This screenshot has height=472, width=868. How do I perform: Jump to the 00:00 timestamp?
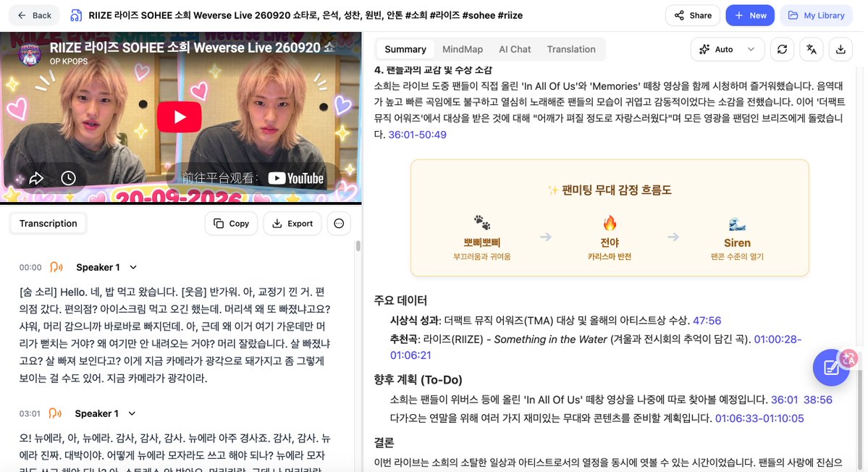tap(30, 267)
